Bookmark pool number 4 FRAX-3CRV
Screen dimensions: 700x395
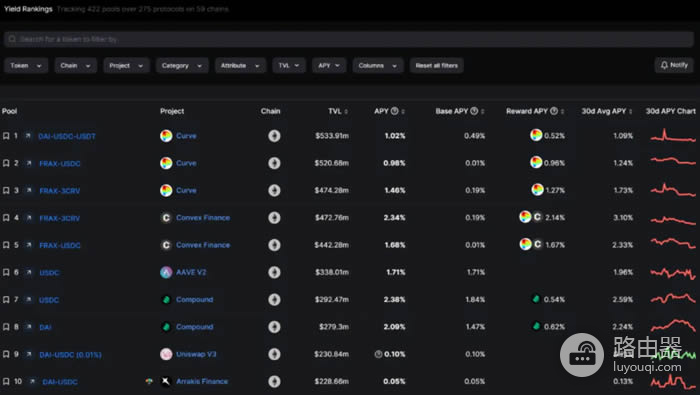click(6, 218)
